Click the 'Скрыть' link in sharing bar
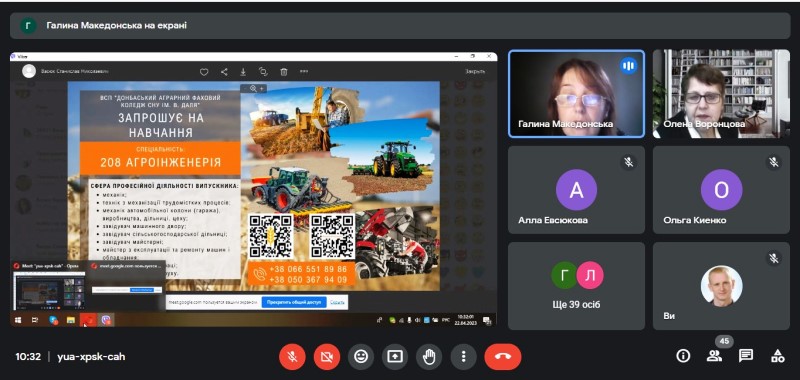 337,302
